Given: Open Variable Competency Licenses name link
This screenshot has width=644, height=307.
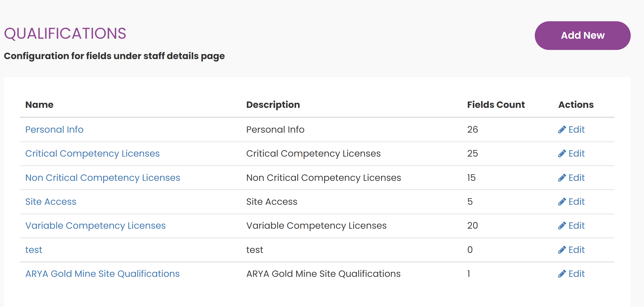Looking at the screenshot, I should point(95,225).
